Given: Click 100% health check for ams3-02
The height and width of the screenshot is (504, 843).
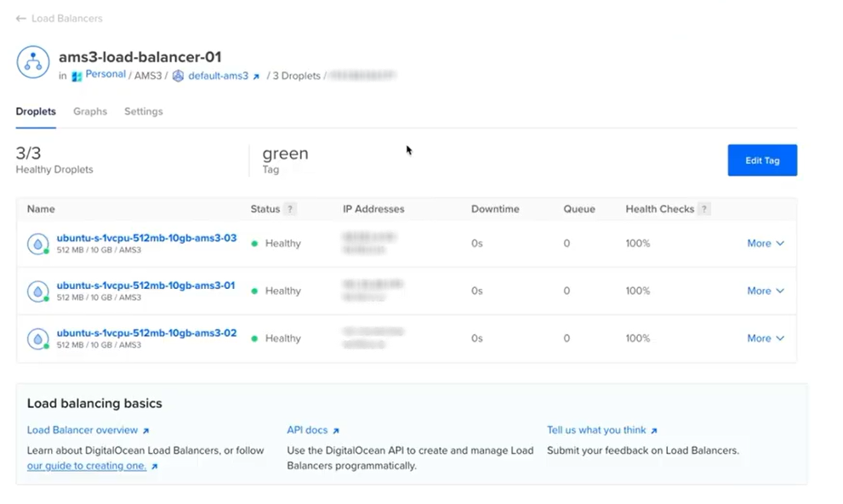Looking at the screenshot, I should [638, 338].
